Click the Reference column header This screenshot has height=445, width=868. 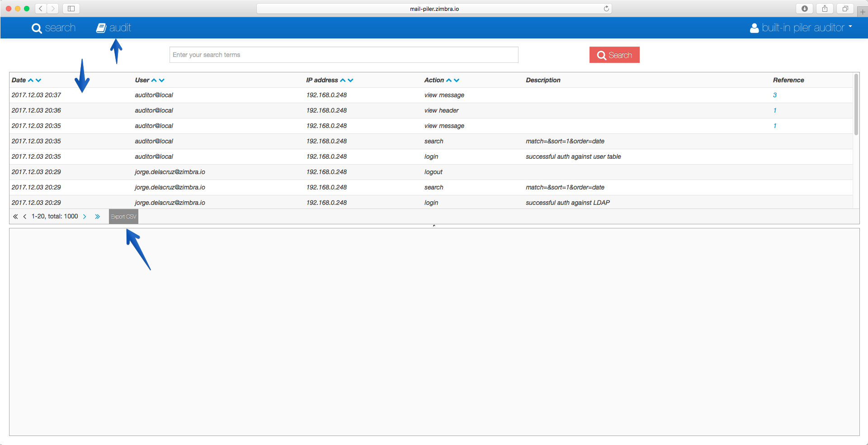click(788, 80)
